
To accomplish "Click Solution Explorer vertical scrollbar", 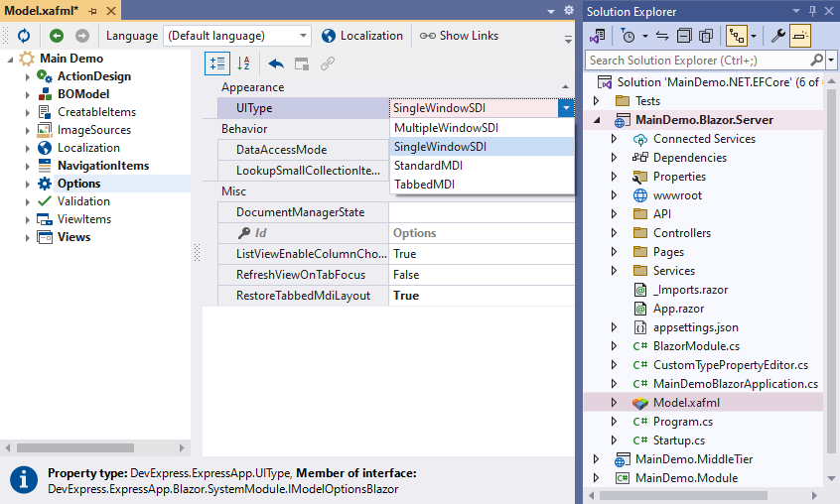I will pyautogui.click(x=831, y=271).
